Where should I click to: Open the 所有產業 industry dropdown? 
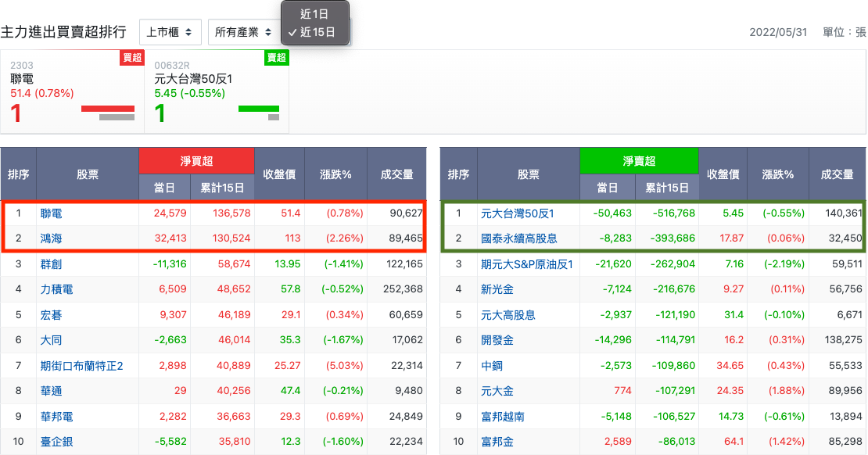tap(243, 32)
